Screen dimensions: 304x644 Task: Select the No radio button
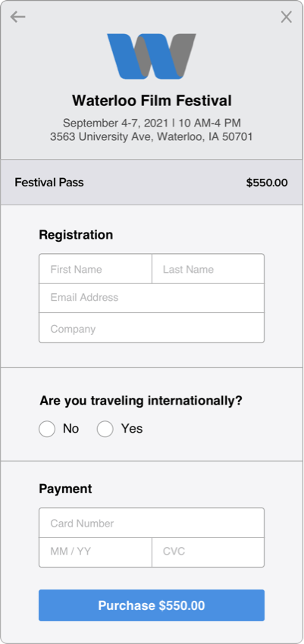[47, 429]
